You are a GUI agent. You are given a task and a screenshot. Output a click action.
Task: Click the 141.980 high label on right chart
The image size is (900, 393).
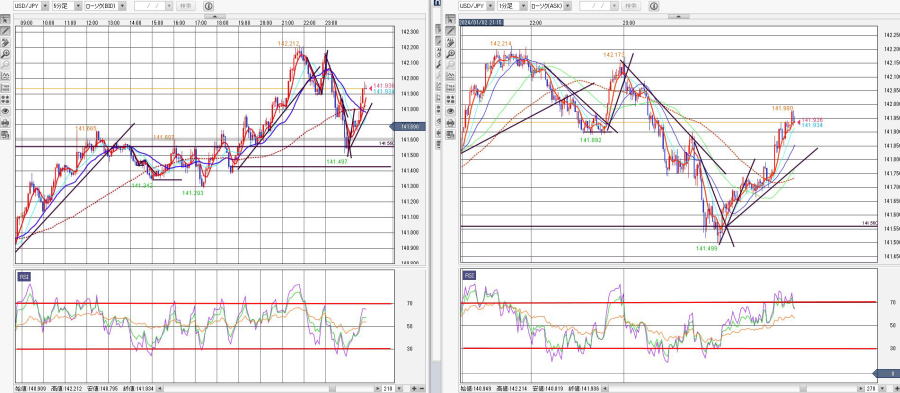click(782, 108)
